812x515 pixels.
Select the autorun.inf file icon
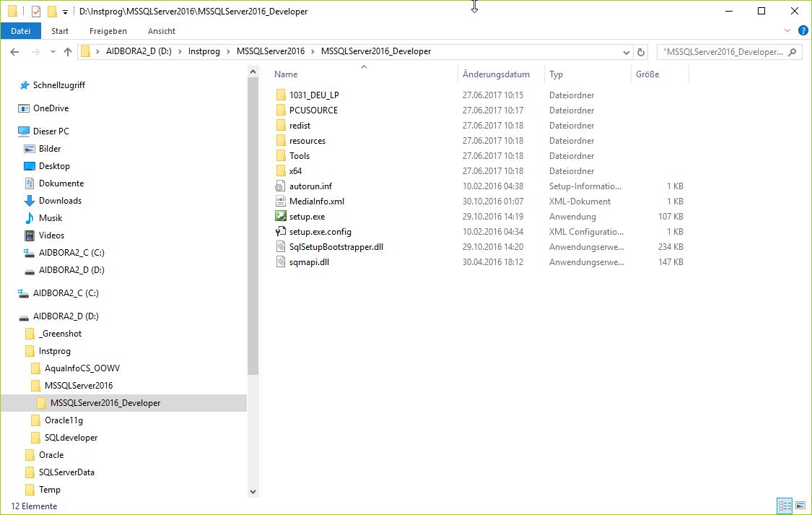click(x=281, y=186)
